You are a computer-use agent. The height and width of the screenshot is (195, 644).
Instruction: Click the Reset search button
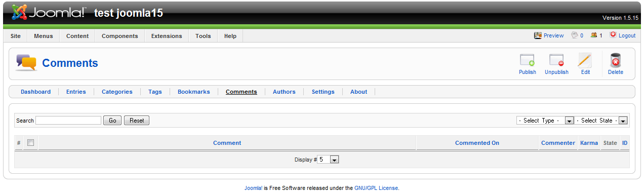pyautogui.click(x=137, y=121)
